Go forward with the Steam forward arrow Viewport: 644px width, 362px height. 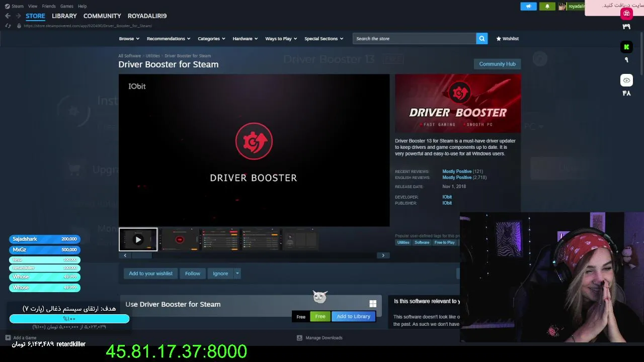pyautogui.click(x=18, y=16)
